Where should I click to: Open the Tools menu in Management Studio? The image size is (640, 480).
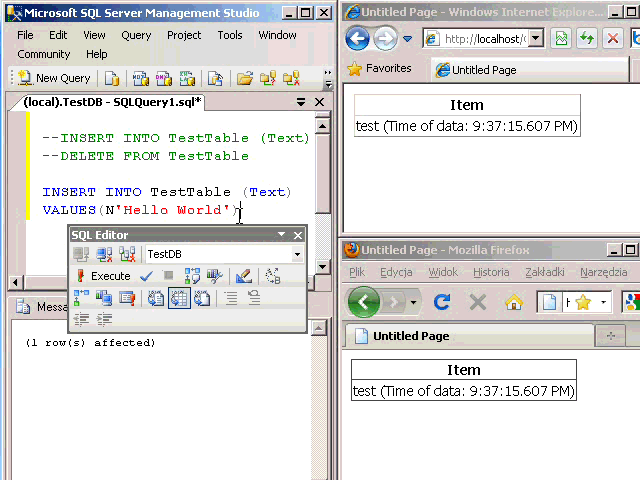230,35
